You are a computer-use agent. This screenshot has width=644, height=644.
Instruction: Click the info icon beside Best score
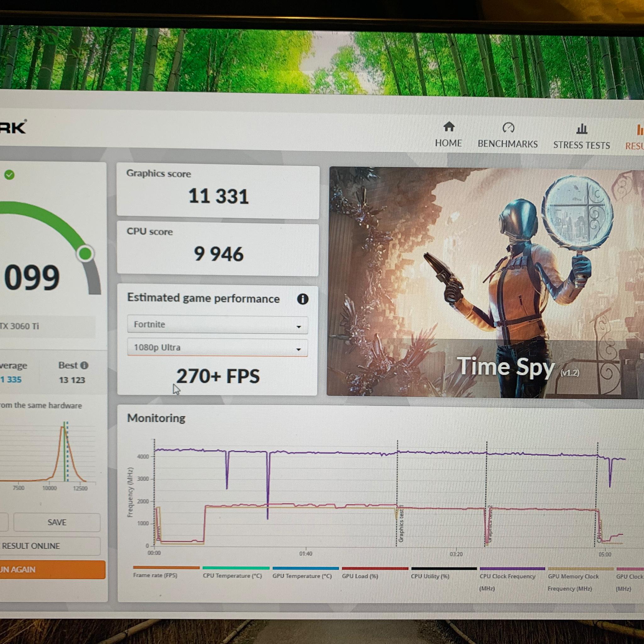84,365
